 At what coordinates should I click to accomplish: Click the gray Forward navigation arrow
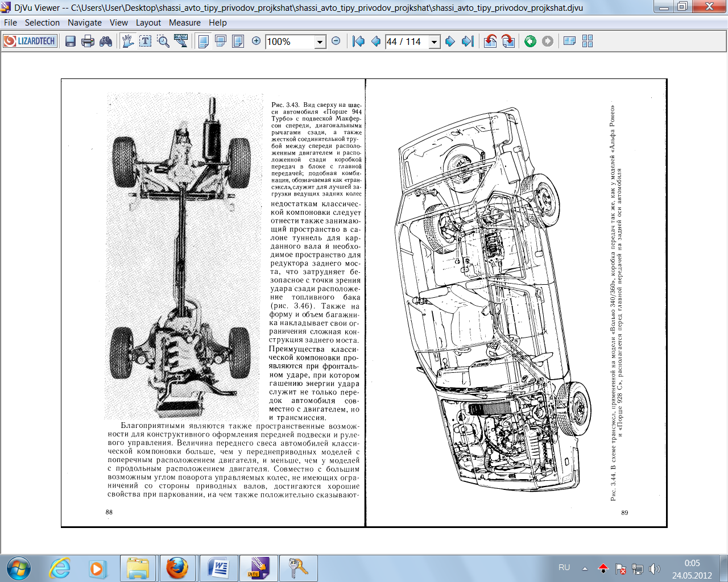coord(548,41)
